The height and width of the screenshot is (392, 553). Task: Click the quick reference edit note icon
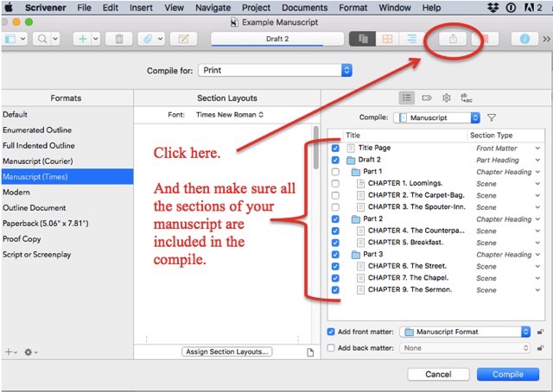click(x=183, y=39)
